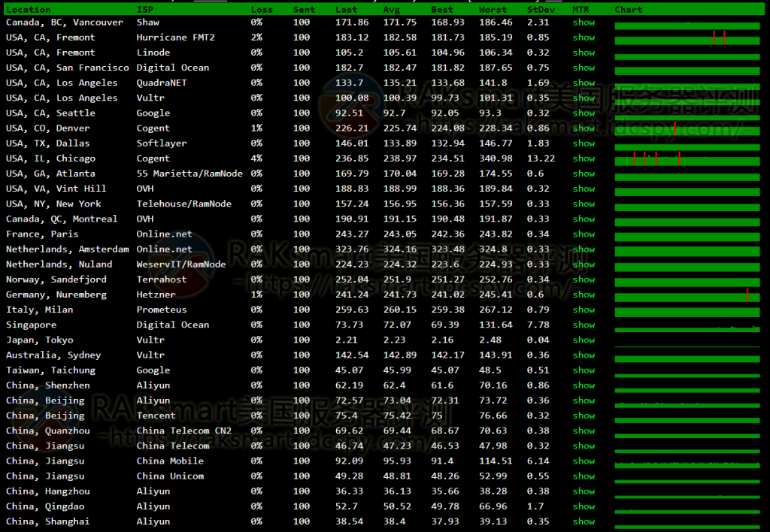The width and height of the screenshot is (770, 532).
Task: Click 'show' for San Francisco Digital Ocean
Action: pyautogui.click(x=584, y=68)
